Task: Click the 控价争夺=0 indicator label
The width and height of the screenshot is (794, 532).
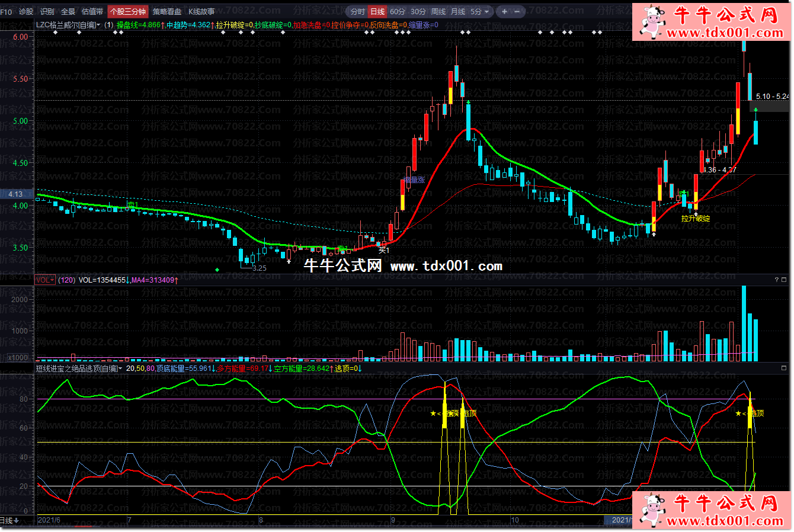Action: tap(350, 25)
